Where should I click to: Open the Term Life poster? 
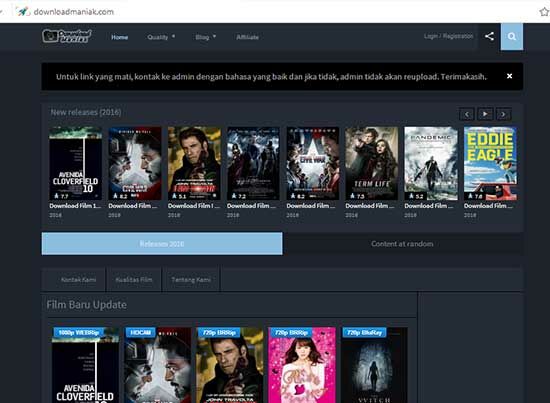(371, 163)
